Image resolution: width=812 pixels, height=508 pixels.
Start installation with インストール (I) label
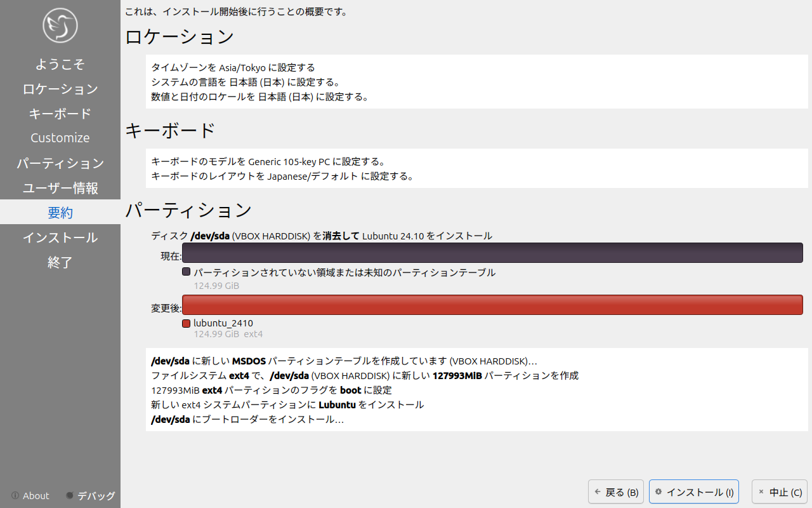tap(700, 492)
